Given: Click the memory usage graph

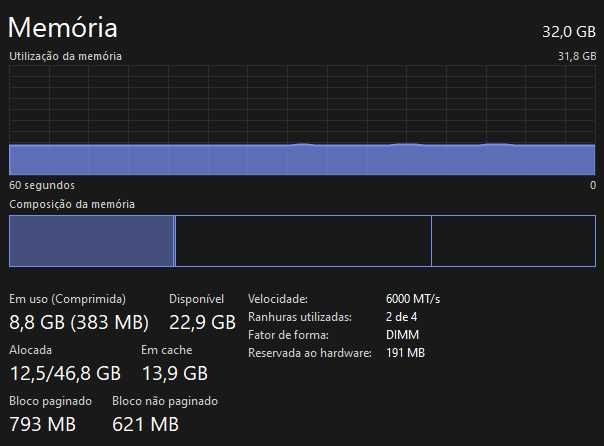Looking at the screenshot, I should [302, 120].
